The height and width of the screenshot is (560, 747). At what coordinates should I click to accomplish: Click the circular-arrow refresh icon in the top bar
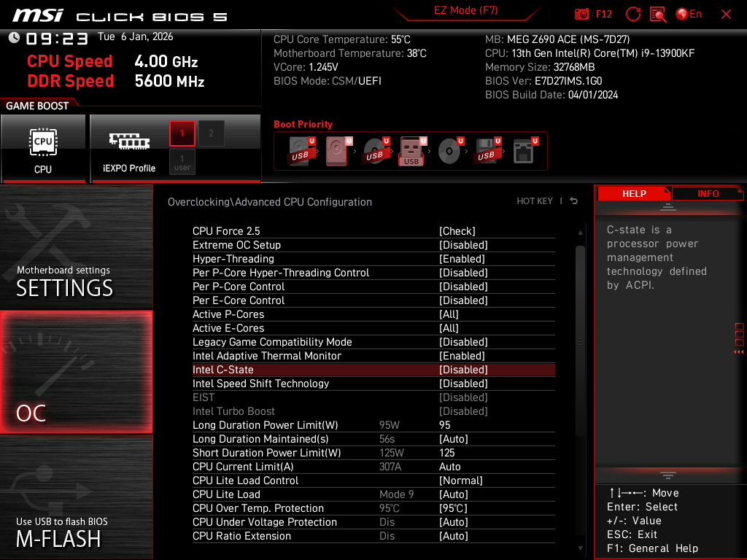(x=633, y=14)
